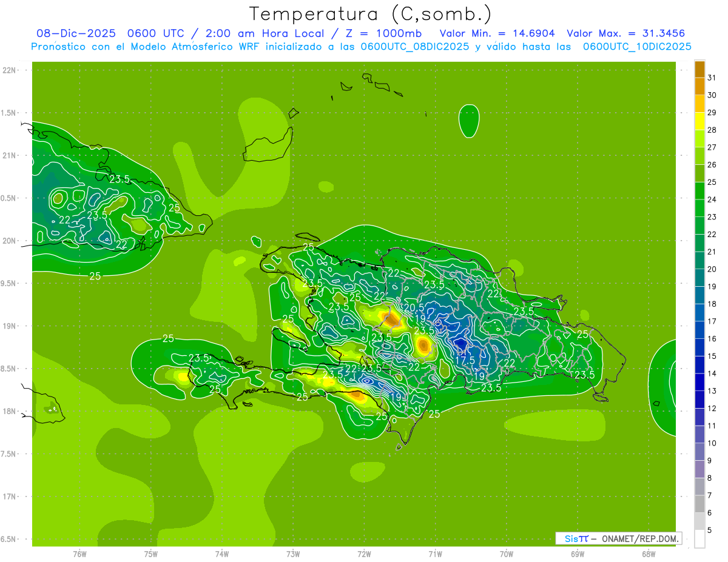The height and width of the screenshot is (562, 728).
Task: Select the 'Valor Max. = 31.3456' value
Action: [626, 33]
